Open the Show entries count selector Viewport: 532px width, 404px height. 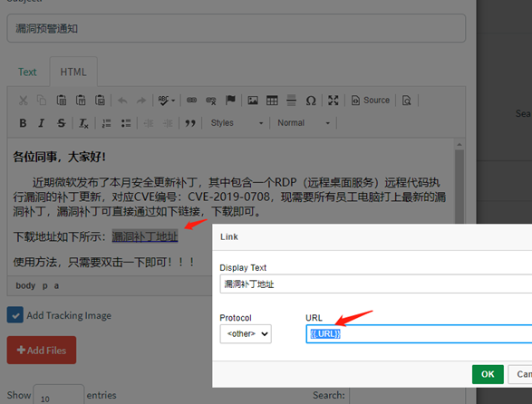point(58,395)
